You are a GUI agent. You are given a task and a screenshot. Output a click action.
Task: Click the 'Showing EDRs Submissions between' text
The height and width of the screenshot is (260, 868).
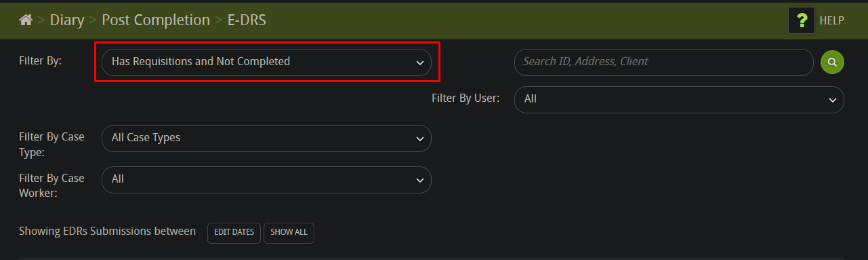coord(108,231)
